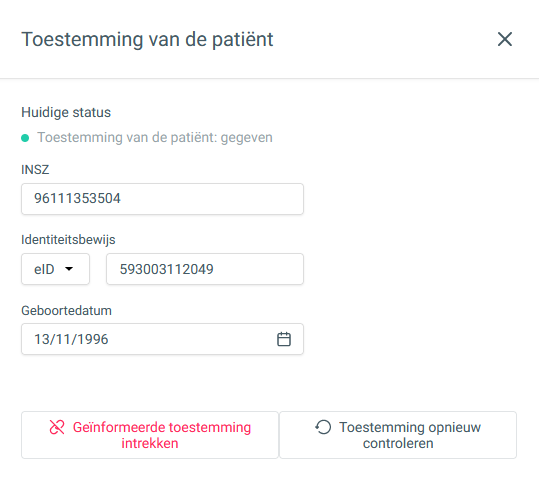This screenshot has width=539, height=479.
Task: Expand the eID dropdown arrow
Action: [x=69, y=269]
